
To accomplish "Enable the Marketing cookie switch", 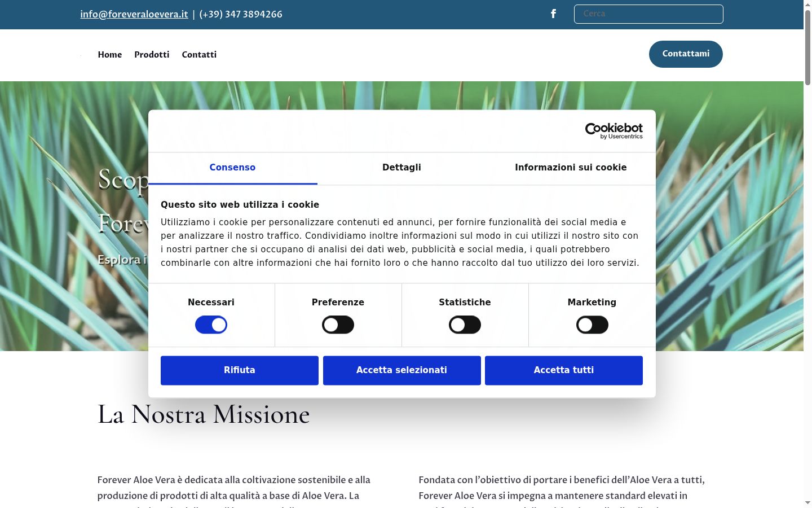I will [x=592, y=325].
